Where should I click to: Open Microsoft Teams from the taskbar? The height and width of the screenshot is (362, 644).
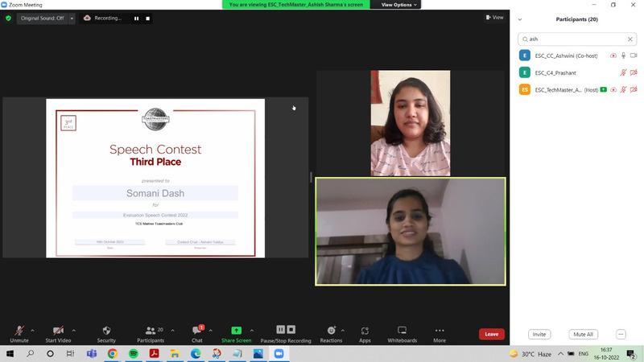point(92,353)
